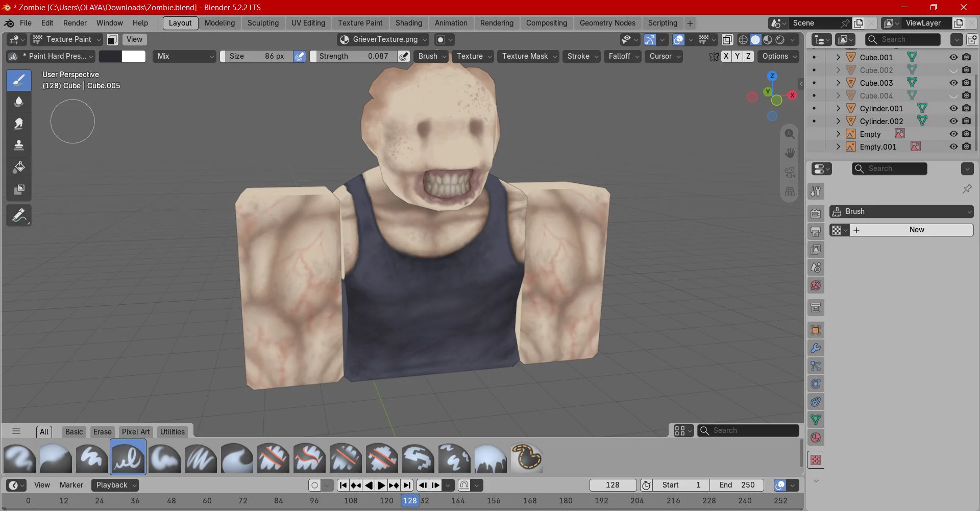Open the Material properties tab icon
The image size is (980, 511).
click(816, 437)
